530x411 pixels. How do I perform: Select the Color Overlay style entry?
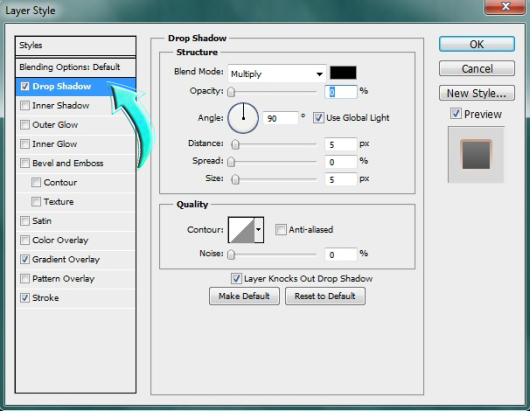coord(76,240)
